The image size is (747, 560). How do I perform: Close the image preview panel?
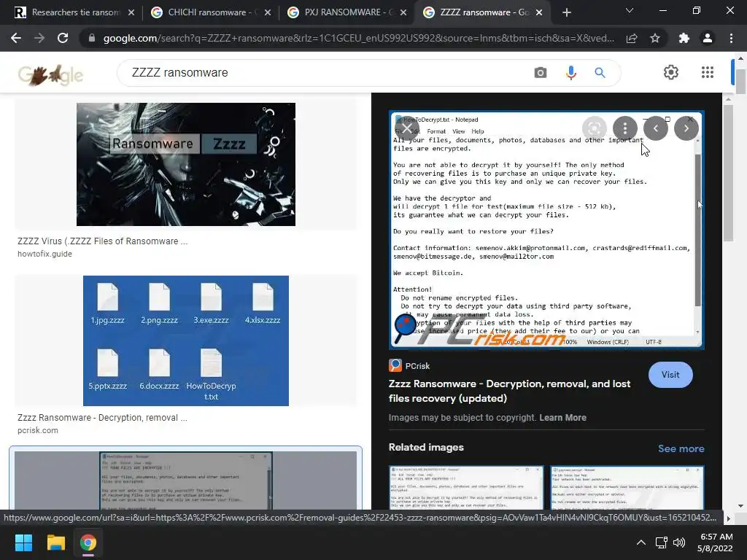click(x=406, y=128)
